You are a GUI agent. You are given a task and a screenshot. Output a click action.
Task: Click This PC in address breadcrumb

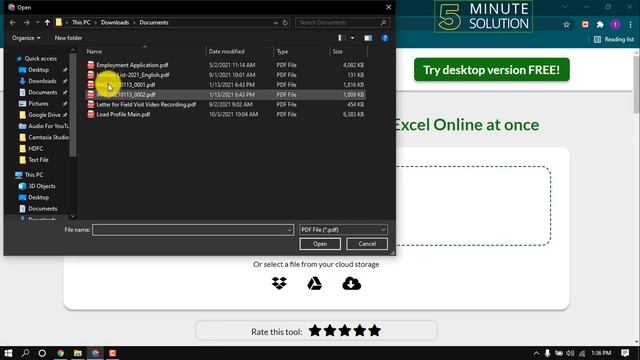coord(81,22)
